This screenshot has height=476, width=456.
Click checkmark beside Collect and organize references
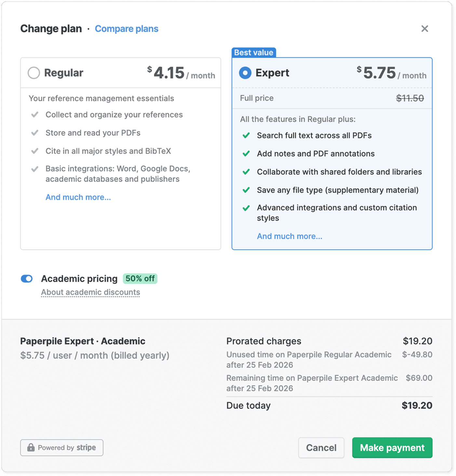pyautogui.click(x=35, y=115)
